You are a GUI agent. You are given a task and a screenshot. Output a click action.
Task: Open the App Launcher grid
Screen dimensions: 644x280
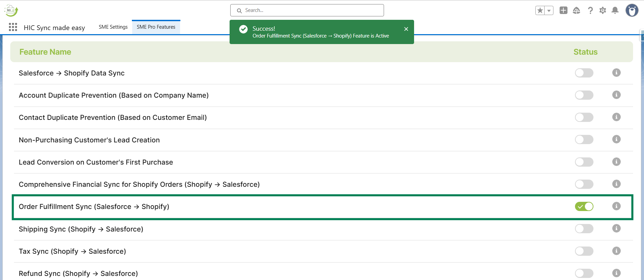pos(13,27)
